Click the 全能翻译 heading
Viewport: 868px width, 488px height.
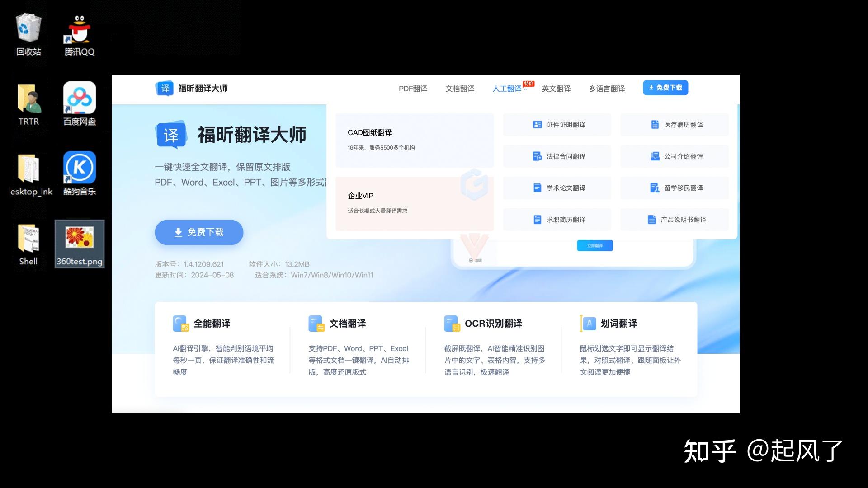[x=212, y=324]
